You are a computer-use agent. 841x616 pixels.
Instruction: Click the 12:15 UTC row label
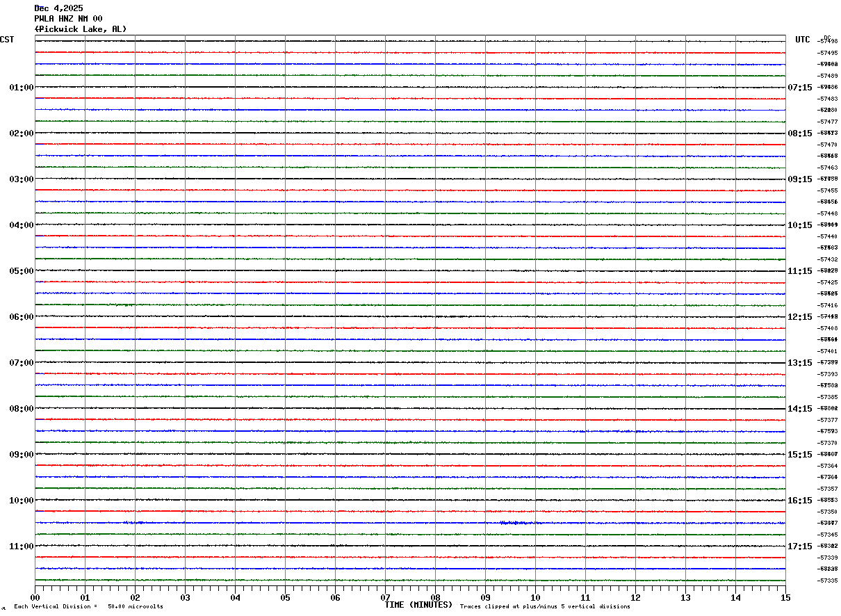click(800, 317)
